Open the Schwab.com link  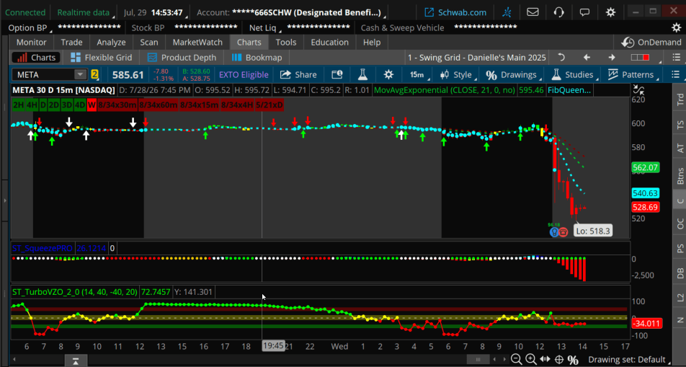pyautogui.click(x=455, y=12)
